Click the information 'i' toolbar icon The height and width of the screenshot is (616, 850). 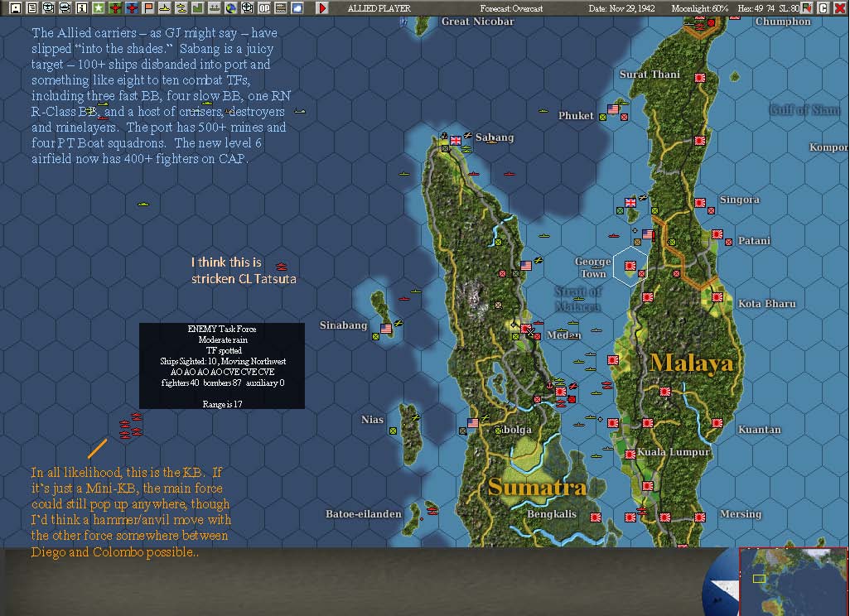tap(81, 7)
